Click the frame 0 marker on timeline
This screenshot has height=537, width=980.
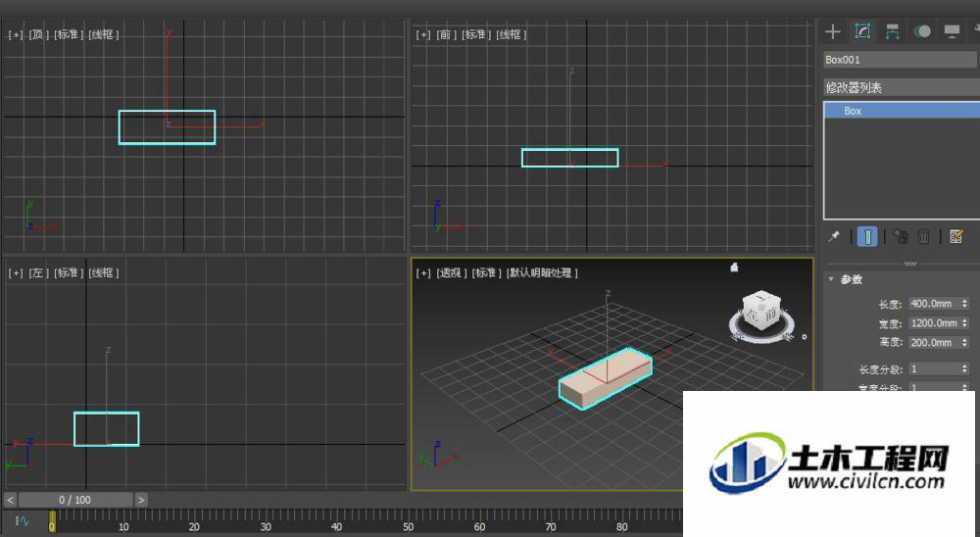[52, 521]
